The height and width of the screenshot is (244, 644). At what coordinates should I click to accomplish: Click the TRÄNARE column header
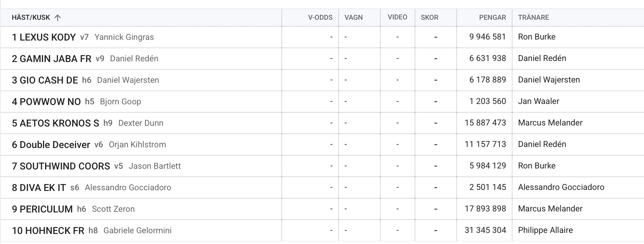533,17
